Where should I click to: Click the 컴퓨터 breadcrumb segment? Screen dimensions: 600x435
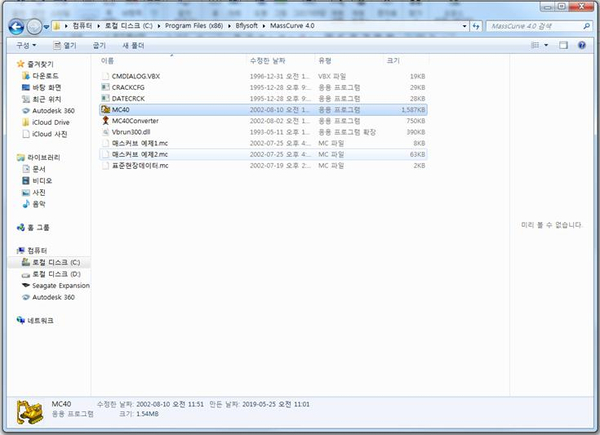82,26
